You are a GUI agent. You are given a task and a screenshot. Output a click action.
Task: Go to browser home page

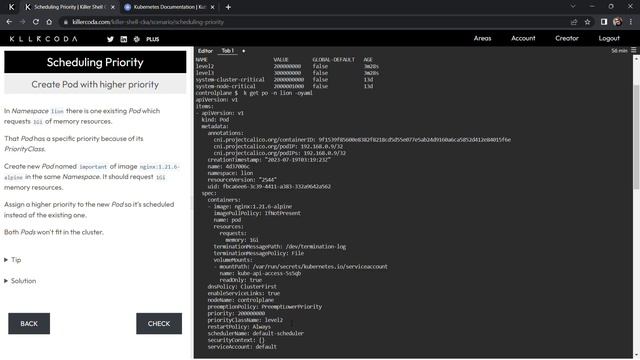(49, 22)
